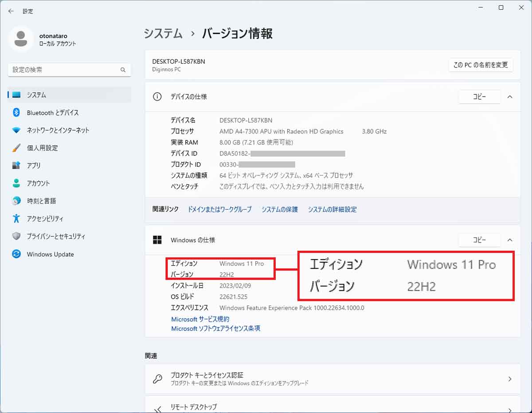This screenshot has height=413, width=532.
Task: Click the DESKTOP-L587KBN device name value
Action: pos(246,120)
